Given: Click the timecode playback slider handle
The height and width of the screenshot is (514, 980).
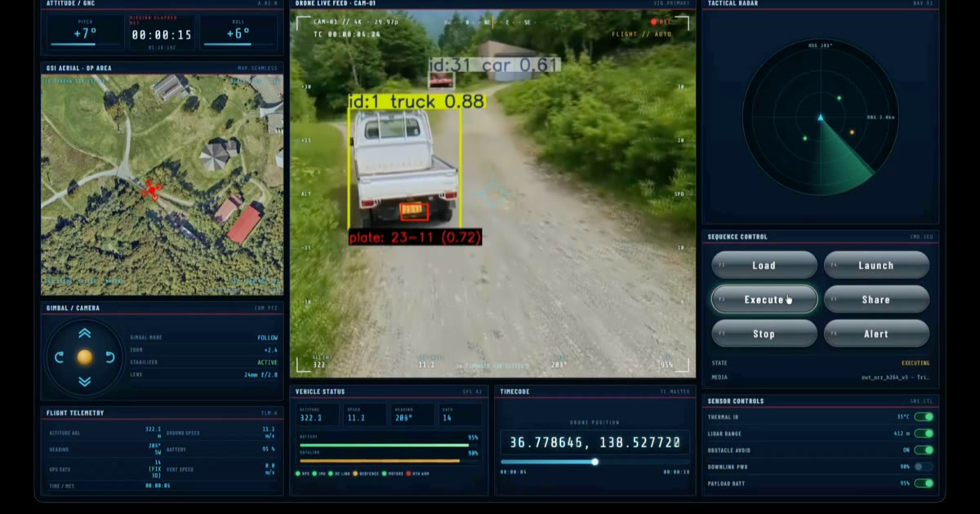Looking at the screenshot, I should pyautogui.click(x=595, y=462).
